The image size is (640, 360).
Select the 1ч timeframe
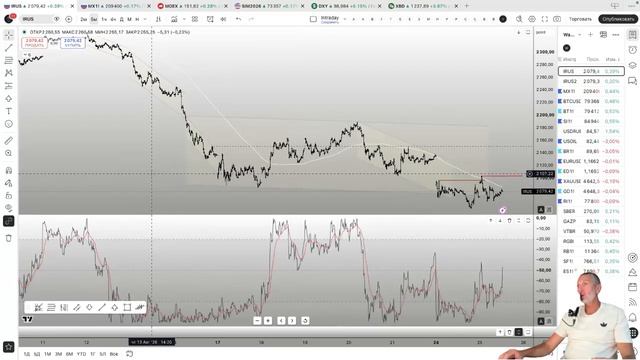point(104,19)
